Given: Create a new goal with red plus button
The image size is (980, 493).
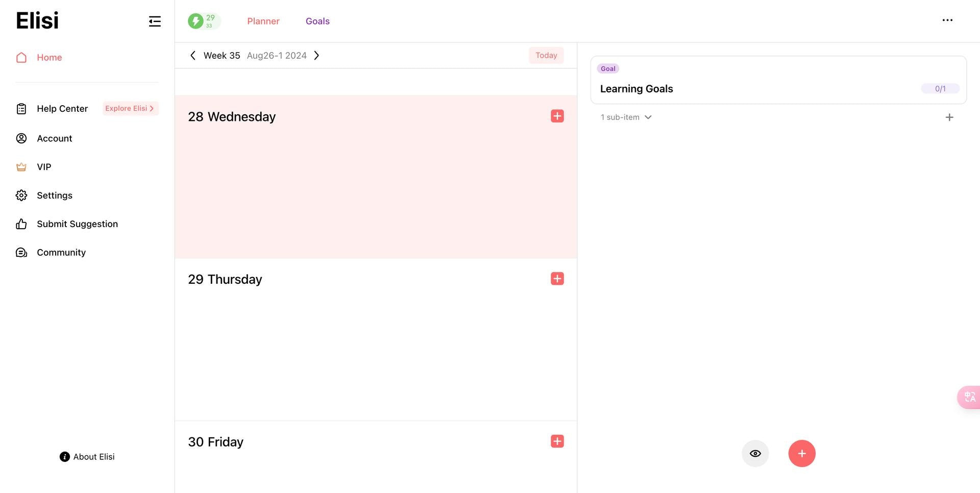Looking at the screenshot, I should coord(802,453).
